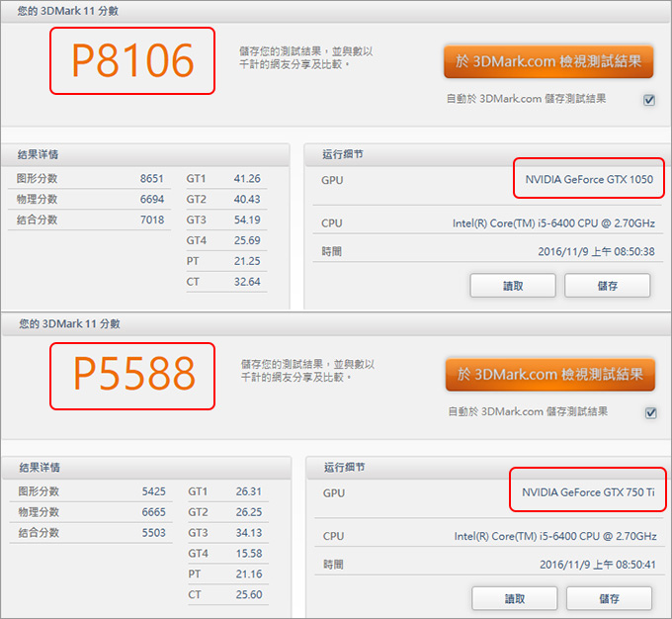Click the GT1 value 41.26

(x=247, y=178)
